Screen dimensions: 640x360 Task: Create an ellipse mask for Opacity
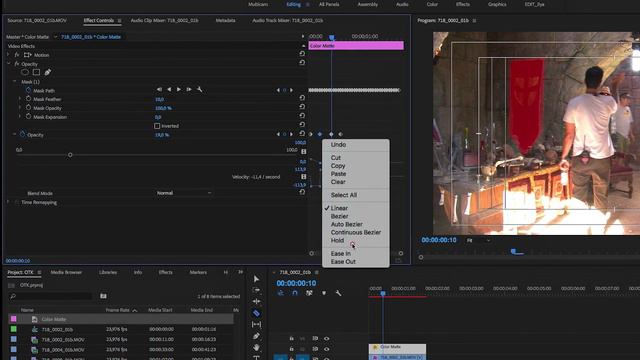[x=25, y=72]
